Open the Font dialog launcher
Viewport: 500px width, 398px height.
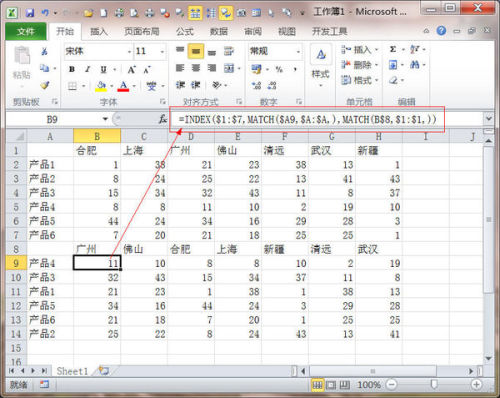click(163, 101)
